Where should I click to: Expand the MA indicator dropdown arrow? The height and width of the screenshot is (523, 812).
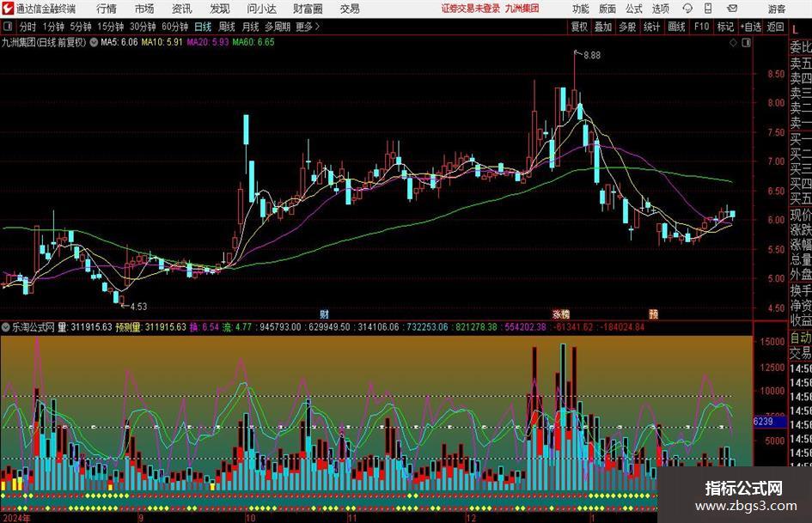click(94, 42)
